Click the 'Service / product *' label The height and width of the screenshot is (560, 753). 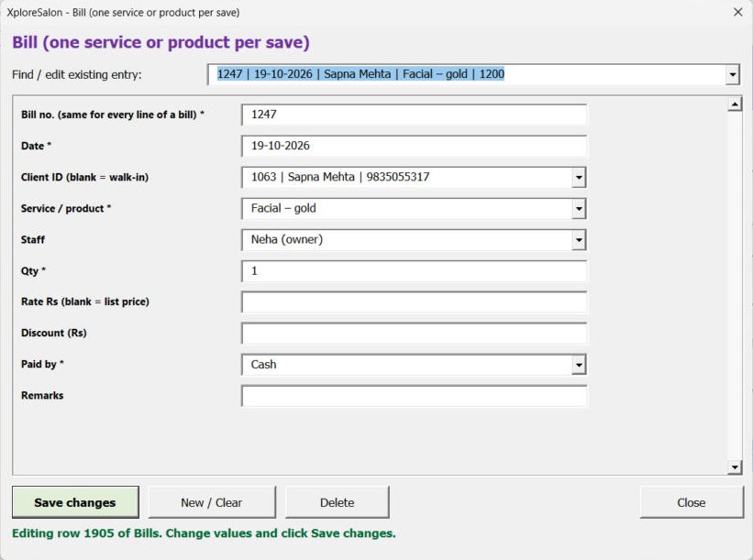point(66,208)
